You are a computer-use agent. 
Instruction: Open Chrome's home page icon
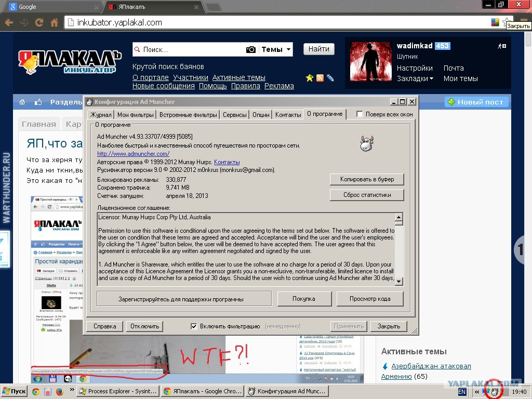pos(54,23)
